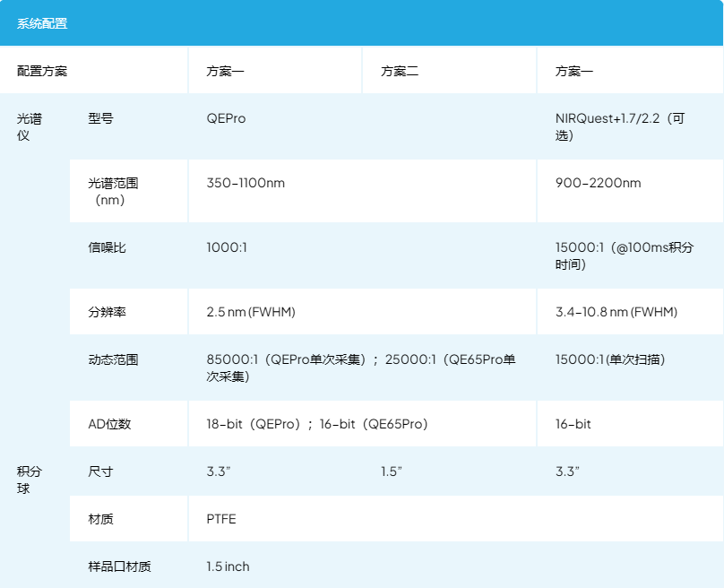Click the NIRQuest+1.7/2.2 model cell
The width and height of the screenshot is (724, 588).
pos(624,126)
